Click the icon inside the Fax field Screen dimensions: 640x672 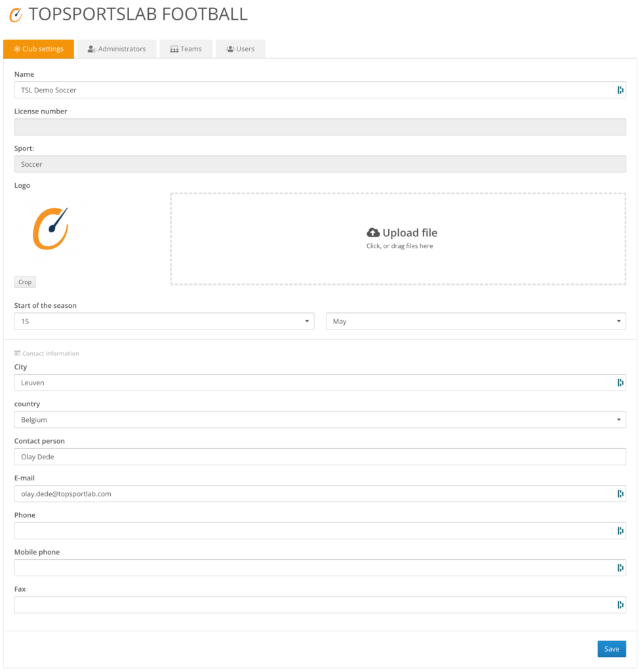click(x=620, y=604)
